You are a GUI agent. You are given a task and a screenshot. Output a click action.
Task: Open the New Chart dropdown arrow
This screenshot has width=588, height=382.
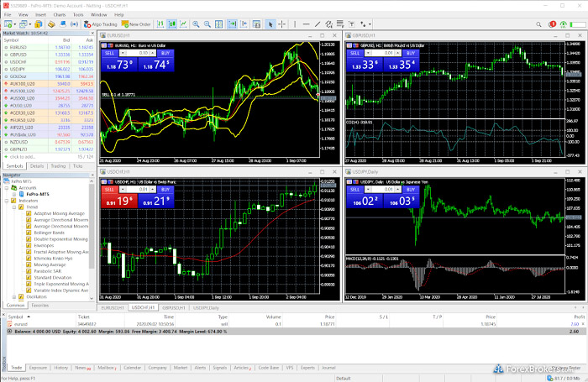(x=14, y=24)
